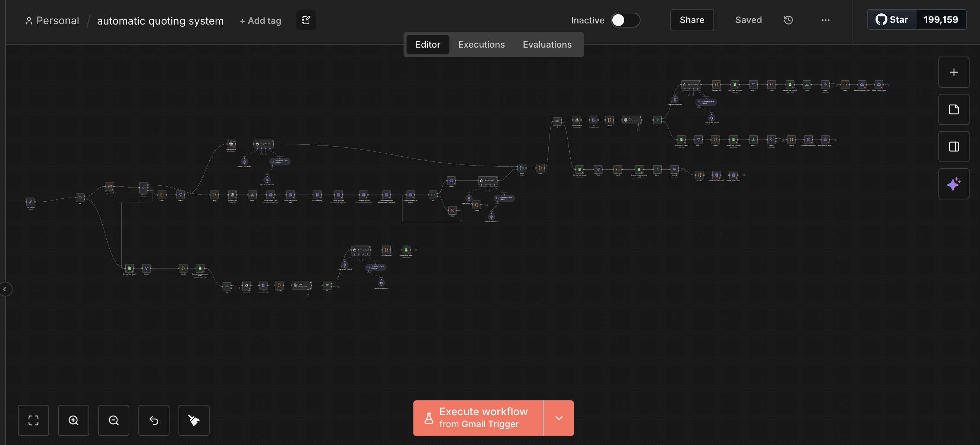Select the Create Vector Store HTTP node
Screen dimensions: 980x445
click(x=271, y=195)
